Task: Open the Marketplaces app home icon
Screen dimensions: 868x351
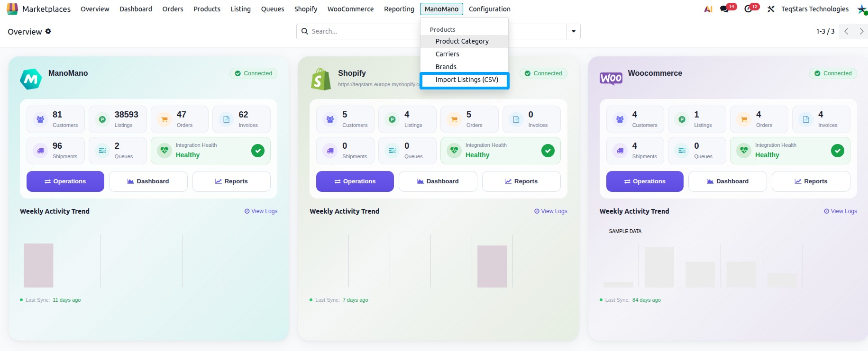Action: pos(12,9)
